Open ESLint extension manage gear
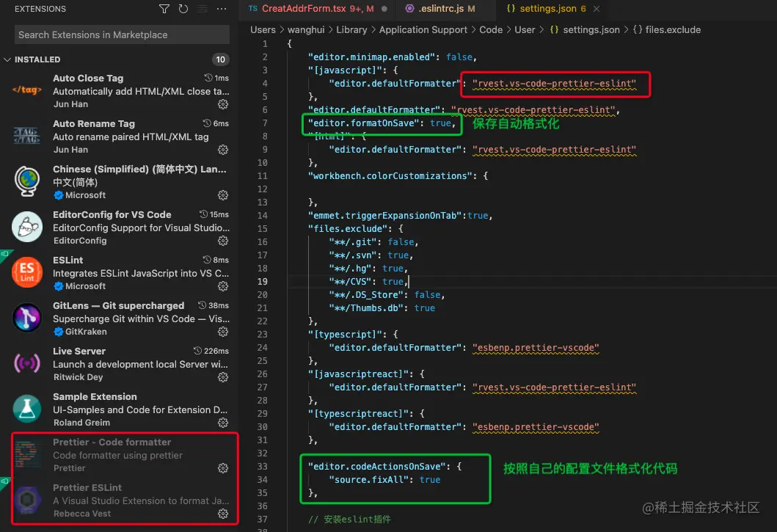 coord(223,286)
